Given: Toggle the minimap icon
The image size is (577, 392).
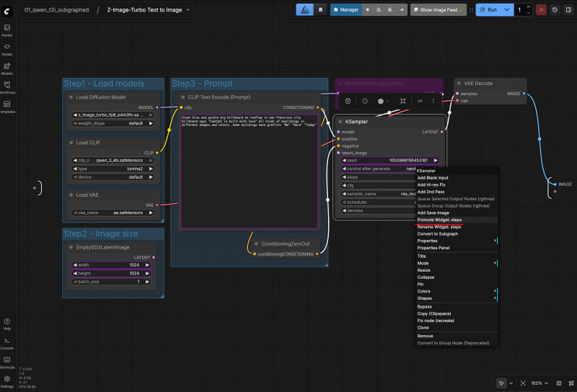Looking at the screenshot, I should 558,383.
